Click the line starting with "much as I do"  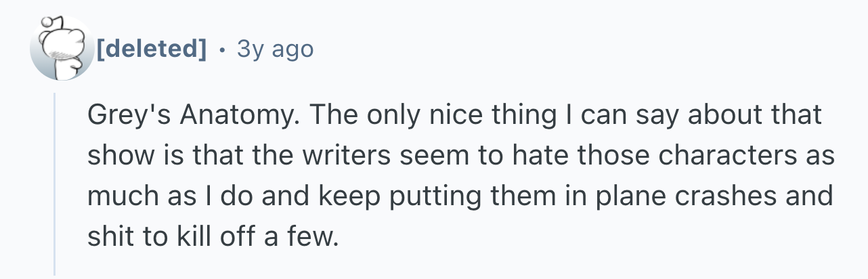pos(460,196)
